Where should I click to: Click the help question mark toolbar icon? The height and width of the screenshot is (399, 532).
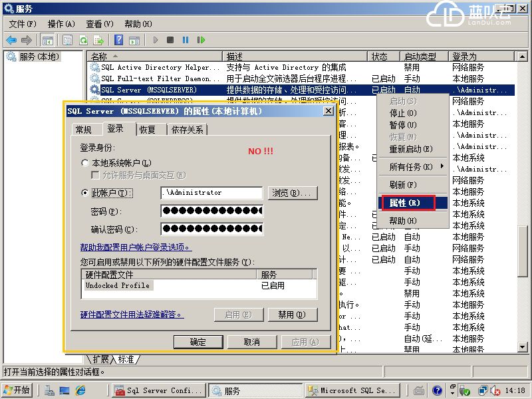coord(117,39)
